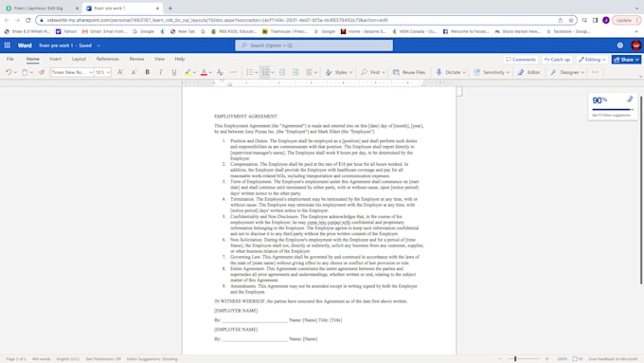Click the Share button
Viewport: 644px width, 363px height.
(626, 60)
